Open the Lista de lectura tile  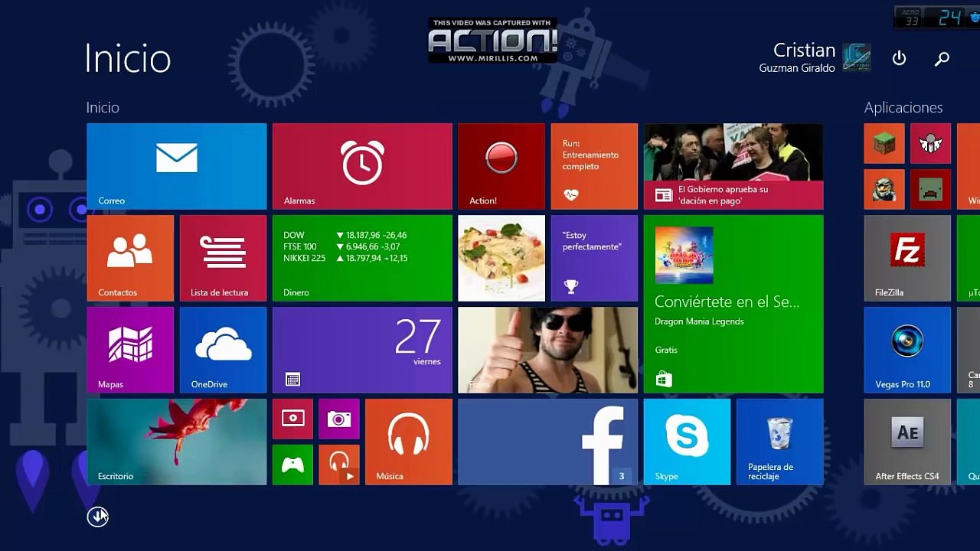[223, 258]
